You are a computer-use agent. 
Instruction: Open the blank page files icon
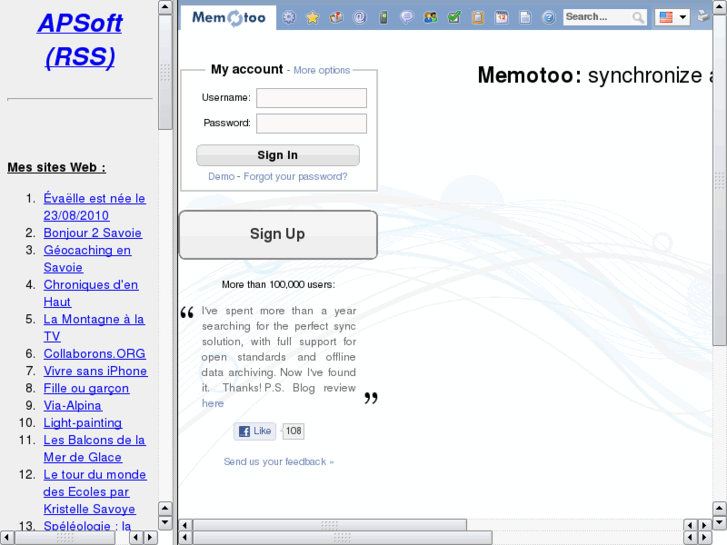[x=525, y=18]
